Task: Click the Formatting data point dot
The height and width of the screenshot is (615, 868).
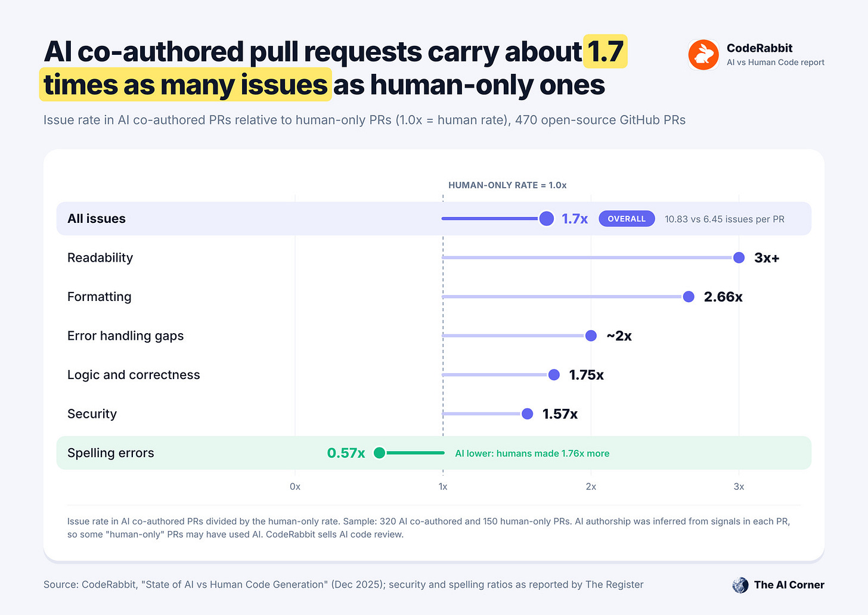Action: coord(689,297)
